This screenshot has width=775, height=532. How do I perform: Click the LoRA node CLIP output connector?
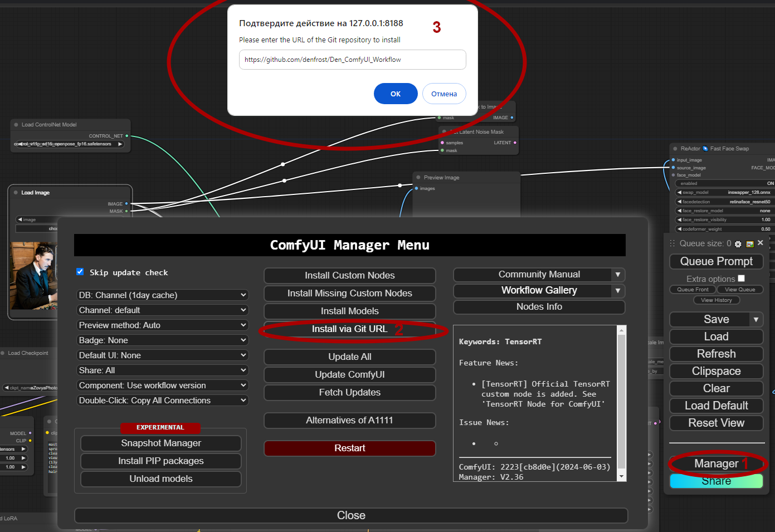point(30,441)
